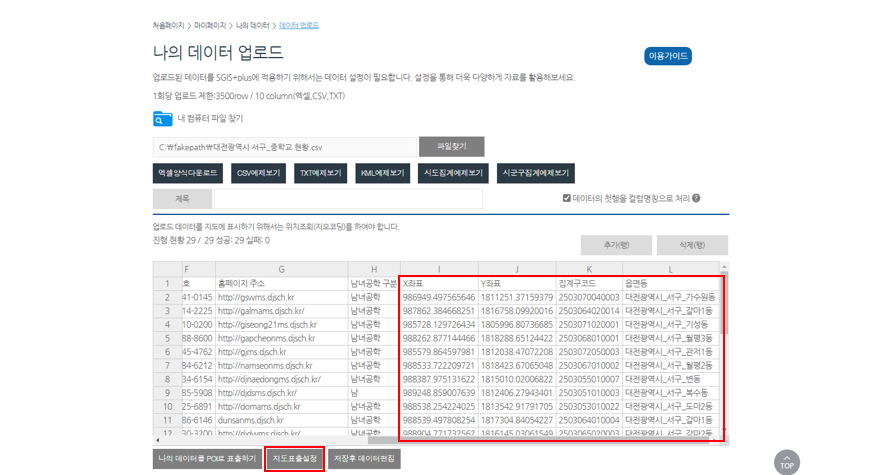The width and height of the screenshot is (881, 475).
Task: Click the 집계구코드 header cell
Action: point(589,283)
